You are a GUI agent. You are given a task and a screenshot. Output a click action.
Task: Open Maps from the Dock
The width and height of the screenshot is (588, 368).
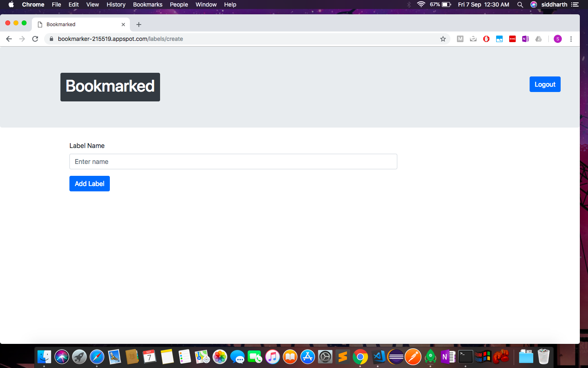[x=202, y=357]
